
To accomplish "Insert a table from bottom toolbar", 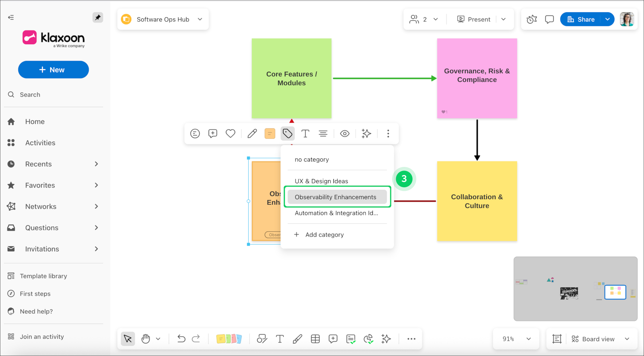I will 315,339.
